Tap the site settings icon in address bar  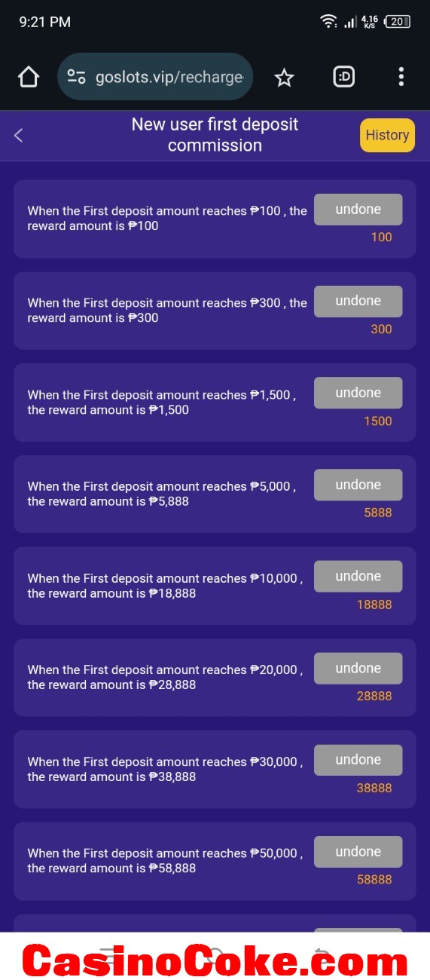tap(76, 77)
